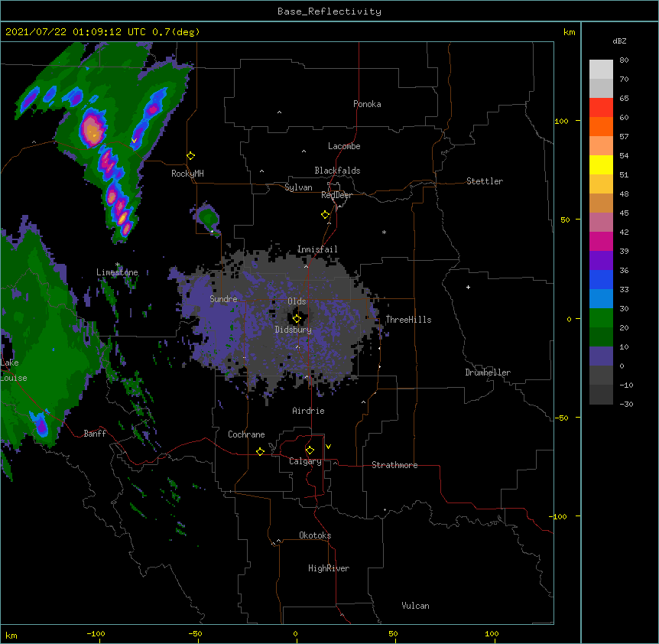Click the RedDeer city label
Screen dimensions: 659x644
[x=336, y=195]
